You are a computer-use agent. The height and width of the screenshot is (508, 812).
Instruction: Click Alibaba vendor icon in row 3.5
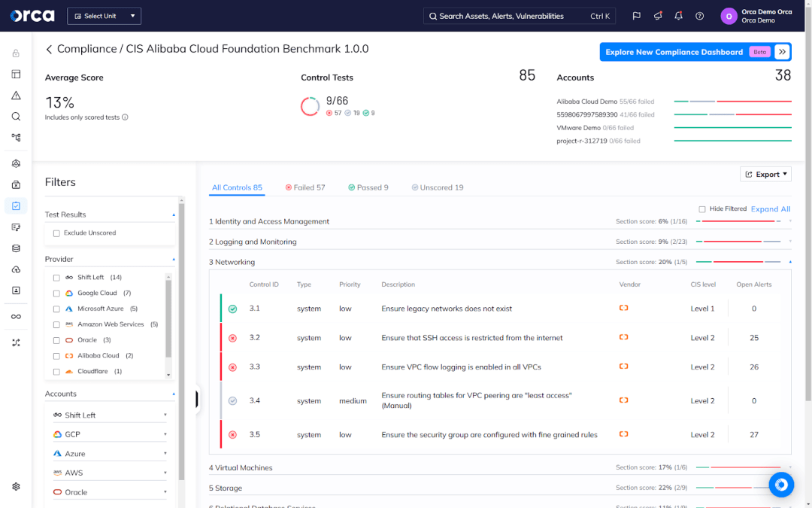623,434
